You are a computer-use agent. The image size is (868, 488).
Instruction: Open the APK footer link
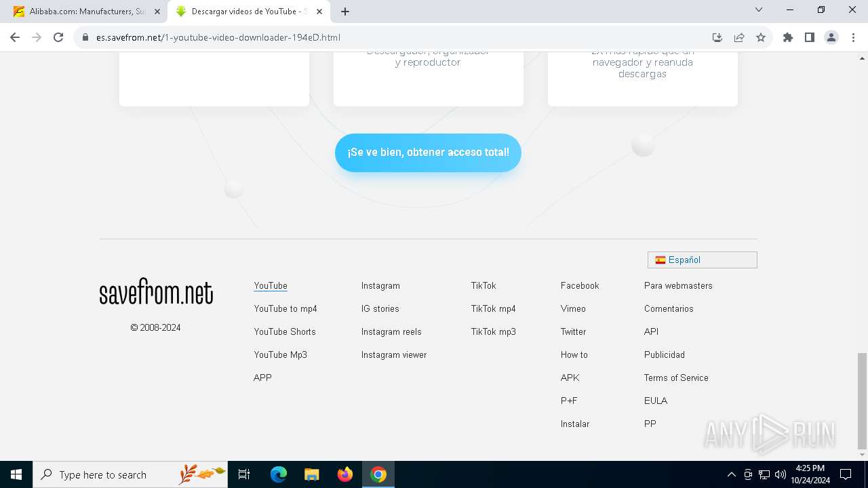[x=570, y=378]
